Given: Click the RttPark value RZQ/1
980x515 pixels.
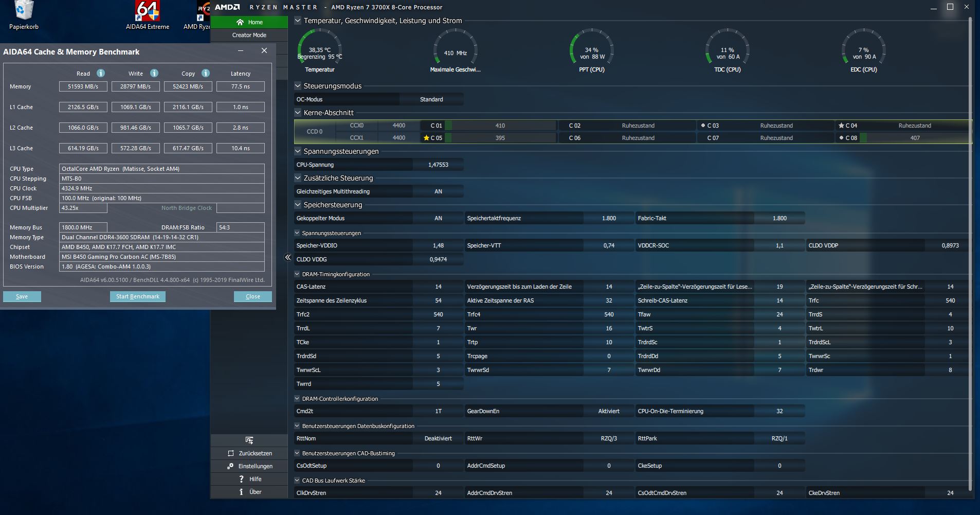Looking at the screenshot, I should 779,438.
